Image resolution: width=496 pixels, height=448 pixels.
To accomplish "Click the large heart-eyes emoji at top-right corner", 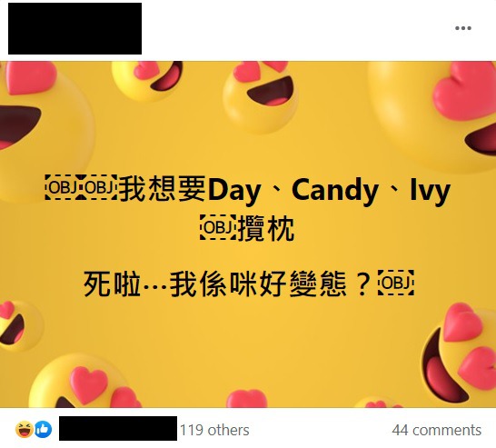I will pyautogui.click(x=437, y=114).
